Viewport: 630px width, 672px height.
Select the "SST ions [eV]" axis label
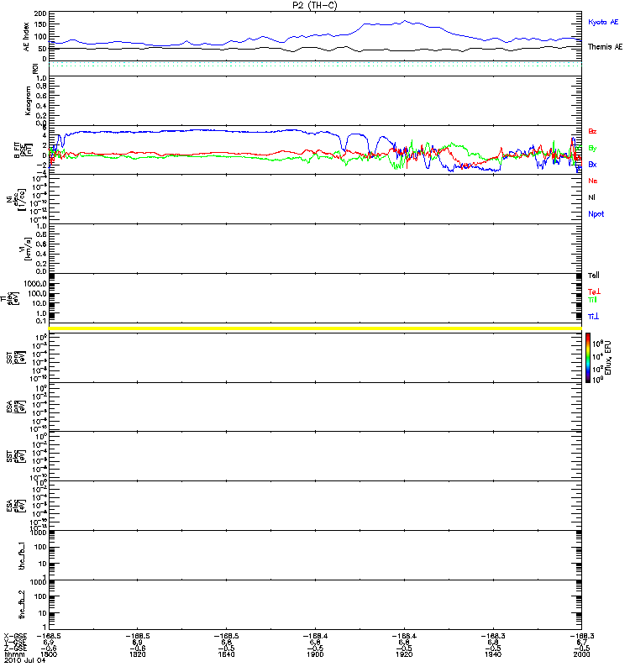pos(16,358)
